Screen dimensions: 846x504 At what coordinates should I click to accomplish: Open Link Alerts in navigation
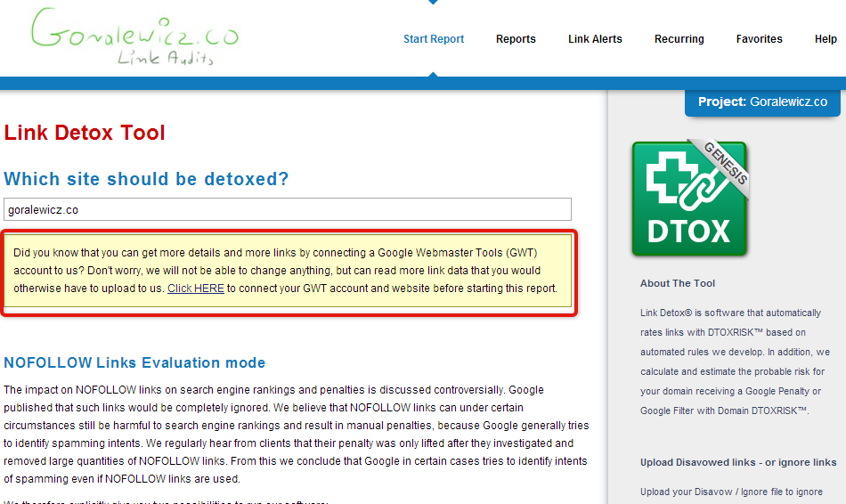[x=595, y=39]
